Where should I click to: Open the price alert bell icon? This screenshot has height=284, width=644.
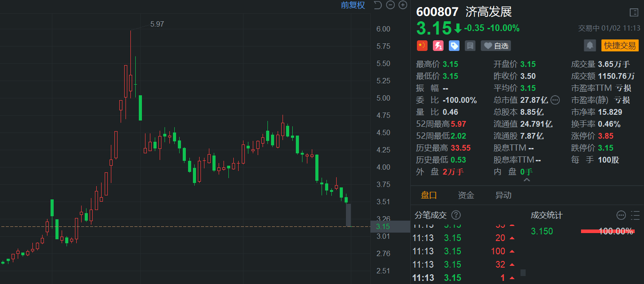590,45
